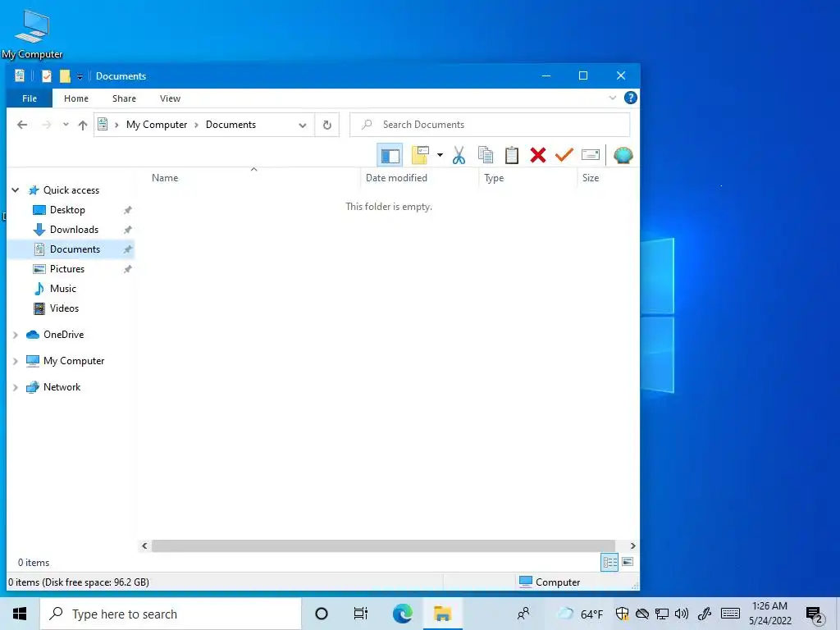
Task: Expand the ribbon with chevron arrow
Action: (x=612, y=98)
